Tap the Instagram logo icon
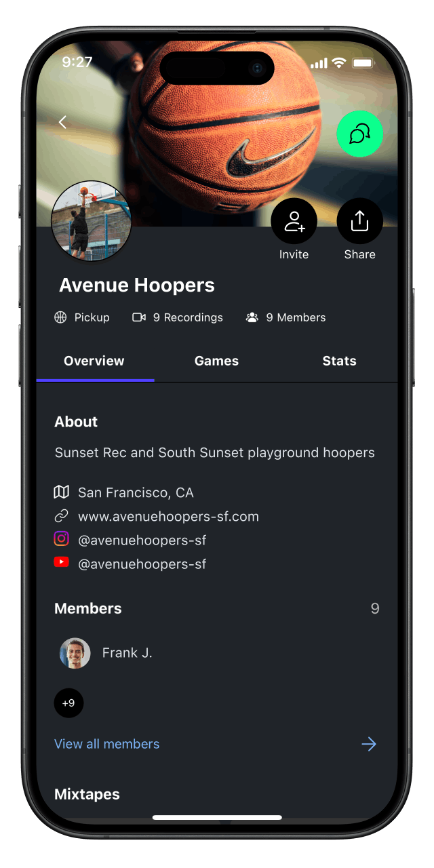This screenshot has height=868, width=434. pos(61,538)
